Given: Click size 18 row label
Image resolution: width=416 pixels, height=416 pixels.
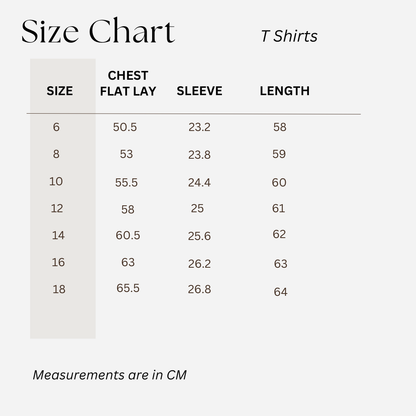Looking at the screenshot, I should (x=59, y=289).
